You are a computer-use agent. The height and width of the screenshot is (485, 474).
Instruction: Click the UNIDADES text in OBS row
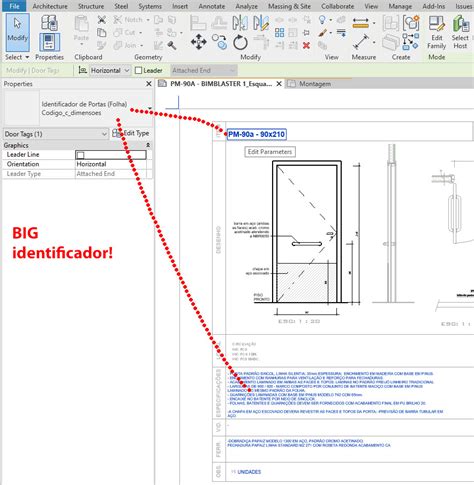tap(249, 472)
